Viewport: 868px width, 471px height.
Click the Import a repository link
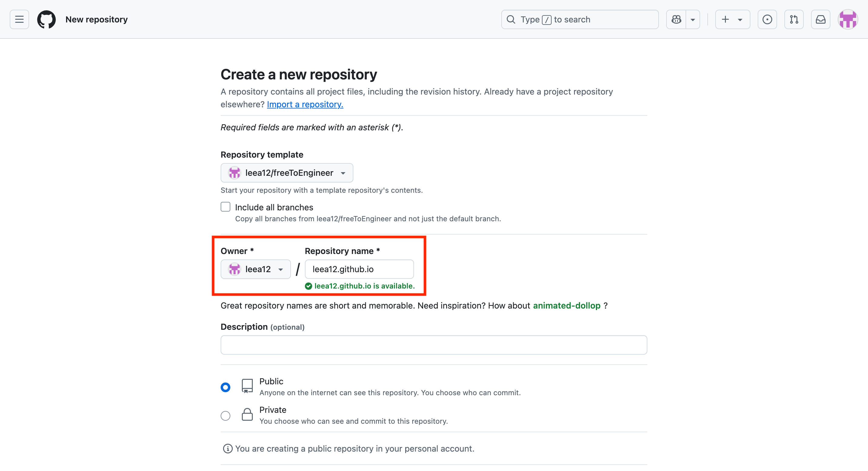coord(305,105)
